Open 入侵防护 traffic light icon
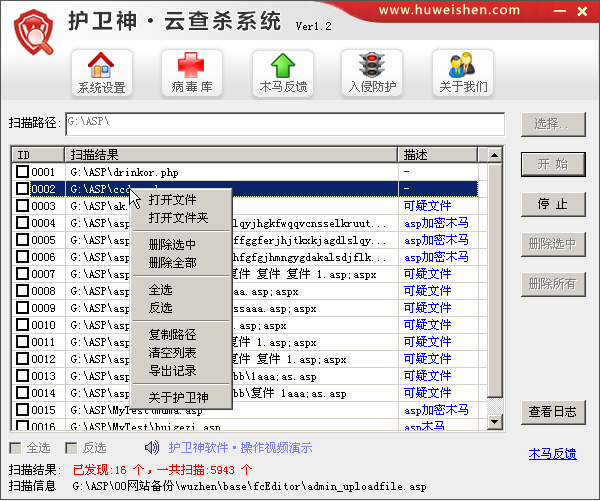This screenshot has width=600, height=501. click(372, 73)
